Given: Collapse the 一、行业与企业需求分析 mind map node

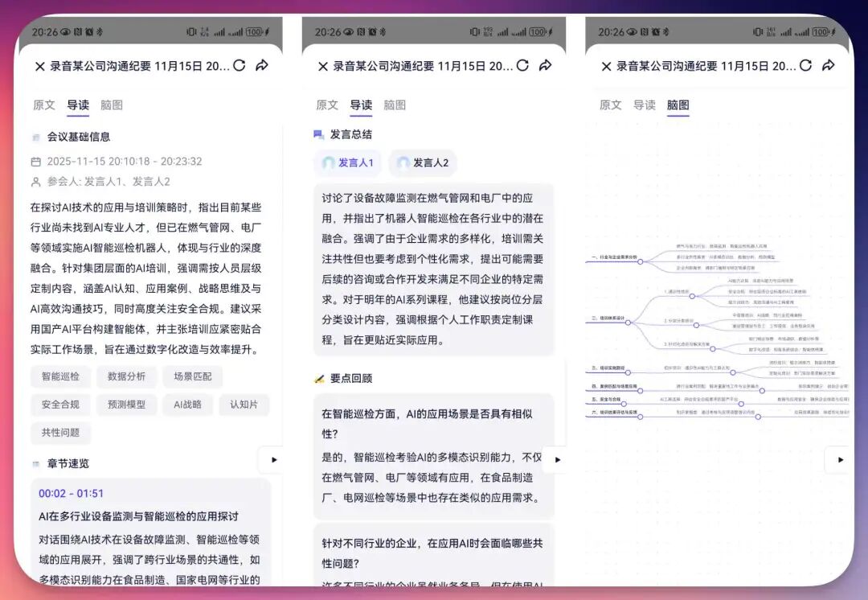Looking at the screenshot, I should [x=641, y=261].
